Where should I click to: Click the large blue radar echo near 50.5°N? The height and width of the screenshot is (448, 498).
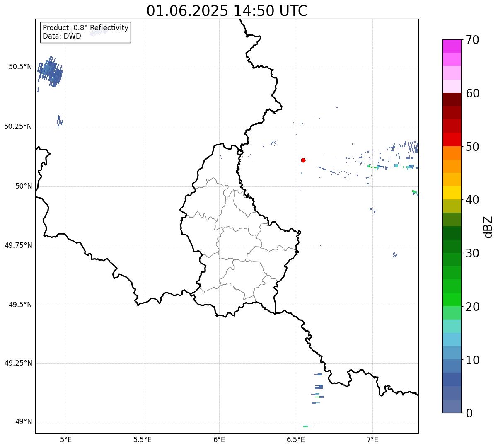pyautogui.click(x=51, y=72)
